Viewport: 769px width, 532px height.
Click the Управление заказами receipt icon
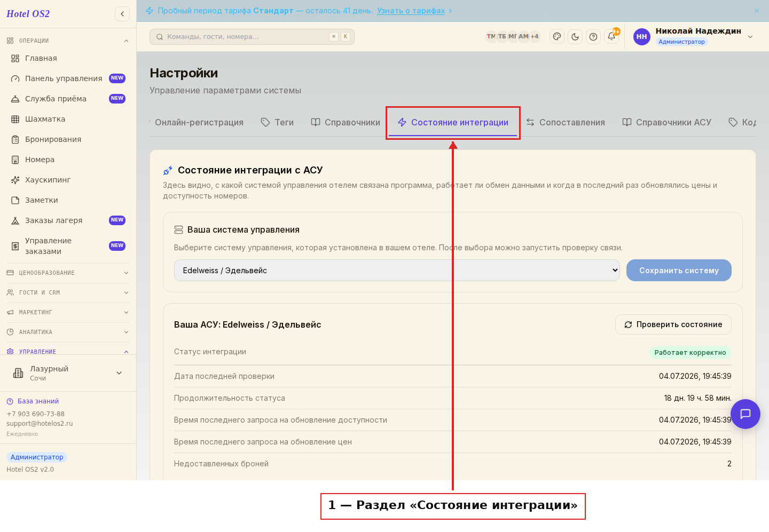(15, 246)
